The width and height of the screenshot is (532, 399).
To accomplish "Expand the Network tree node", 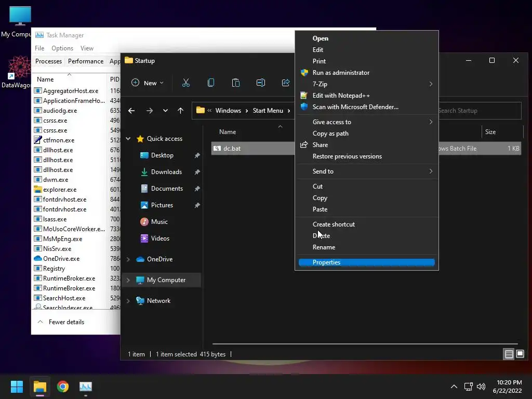I will (128, 301).
